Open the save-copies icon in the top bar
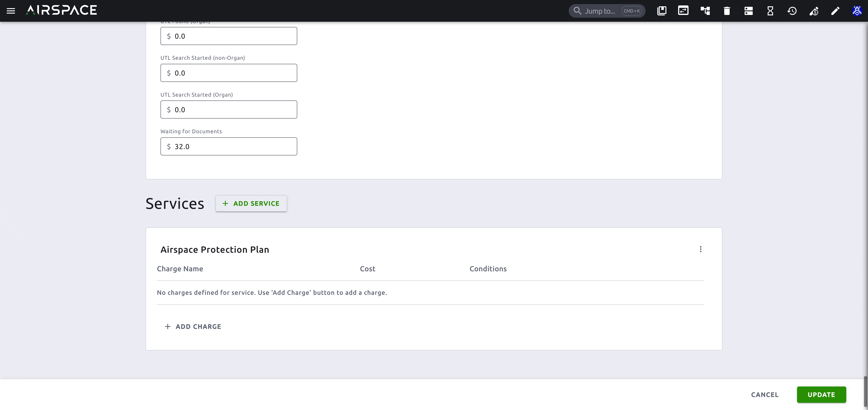The image size is (868, 410). (x=662, y=11)
